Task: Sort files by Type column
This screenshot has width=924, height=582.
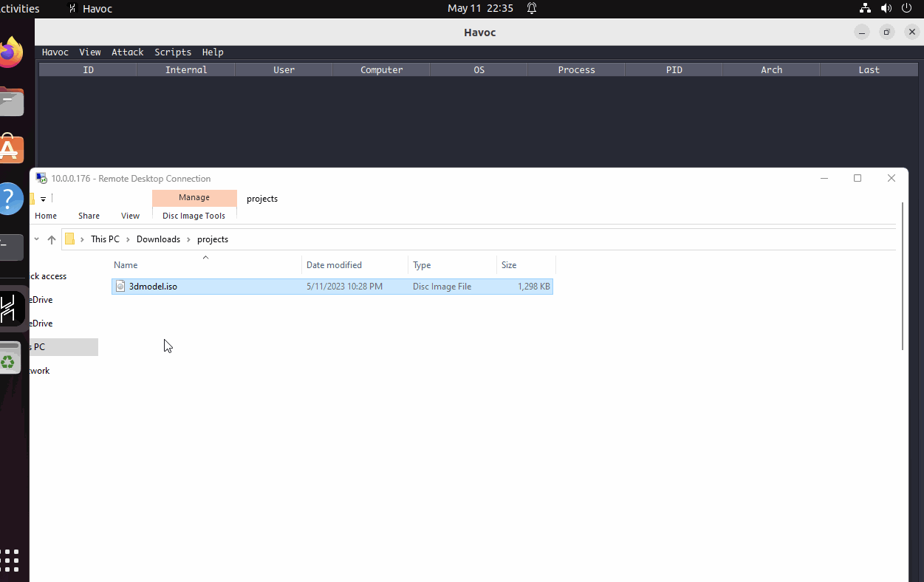Action: [x=452, y=264]
